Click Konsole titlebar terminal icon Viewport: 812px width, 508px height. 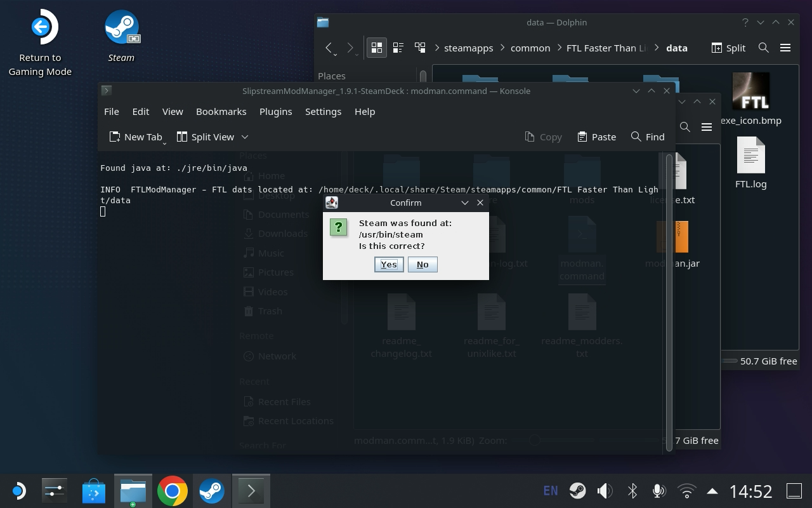pyautogui.click(x=107, y=91)
